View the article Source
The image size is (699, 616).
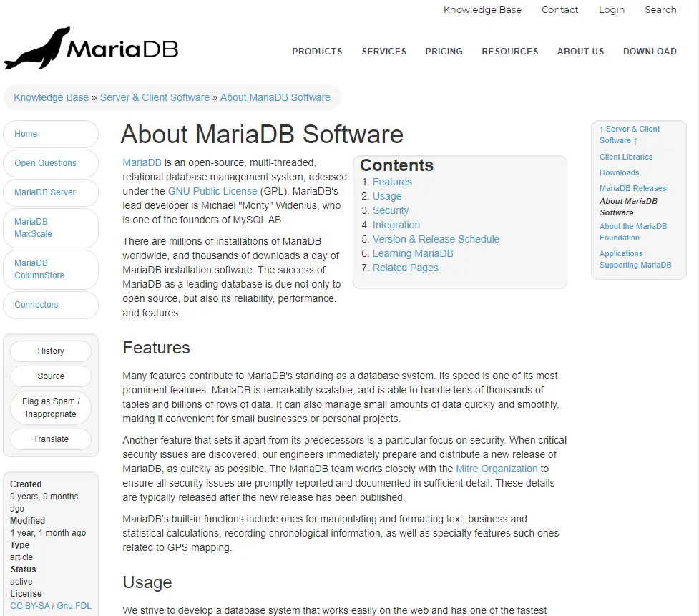tap(51, 376)
